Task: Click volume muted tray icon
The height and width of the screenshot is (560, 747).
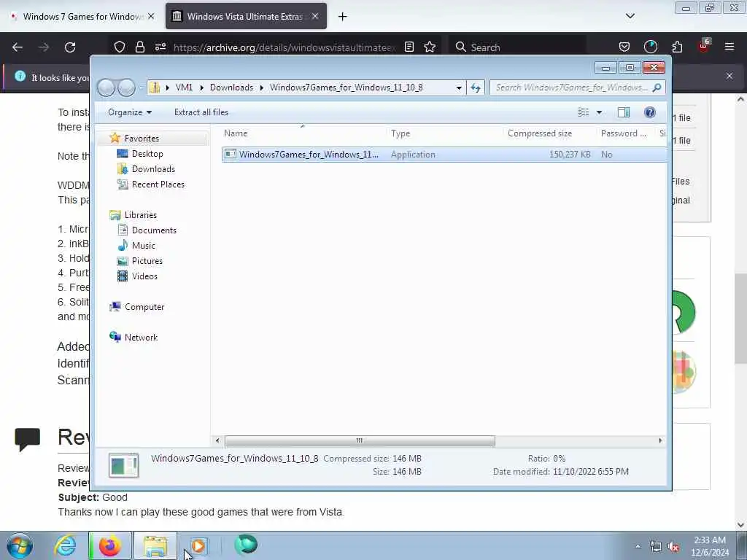Action: [673, 547]
